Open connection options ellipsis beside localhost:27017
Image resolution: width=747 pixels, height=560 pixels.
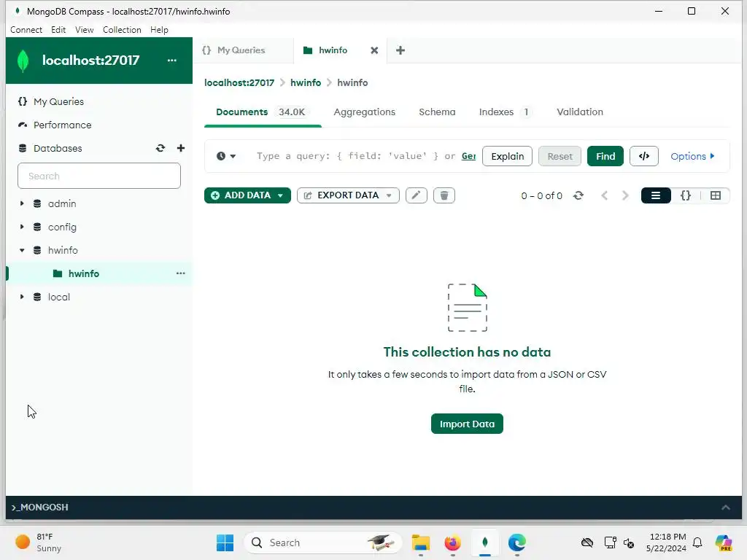172,61
